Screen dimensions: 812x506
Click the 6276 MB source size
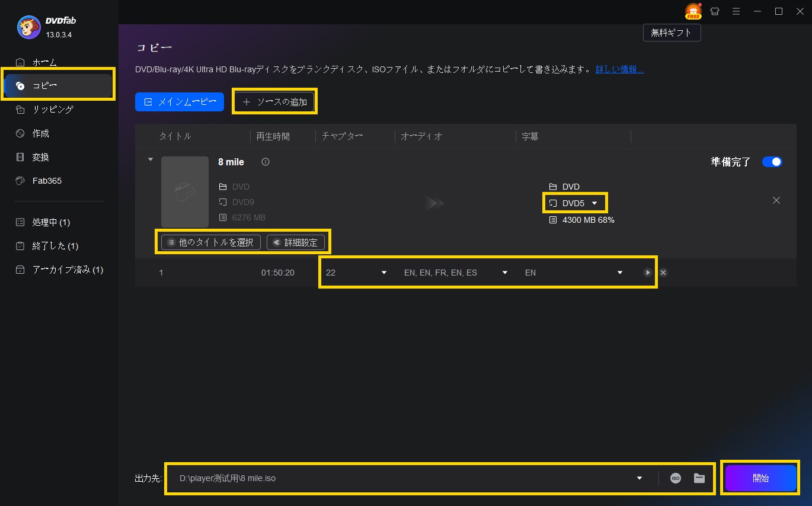coord(249,217)
